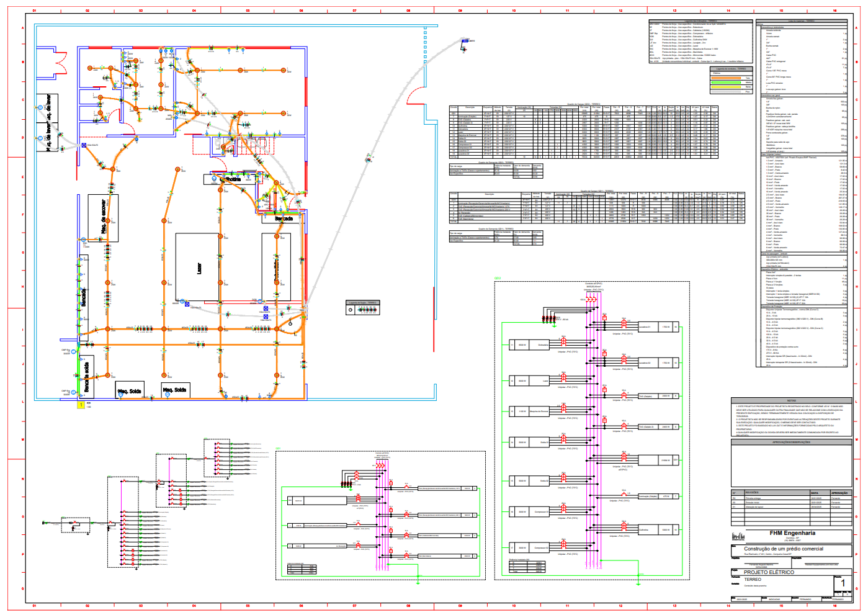Viewport: 868px width, 615px height.
Task: Click the entrance power meter symbol at top
Action: tap(465, 42)
